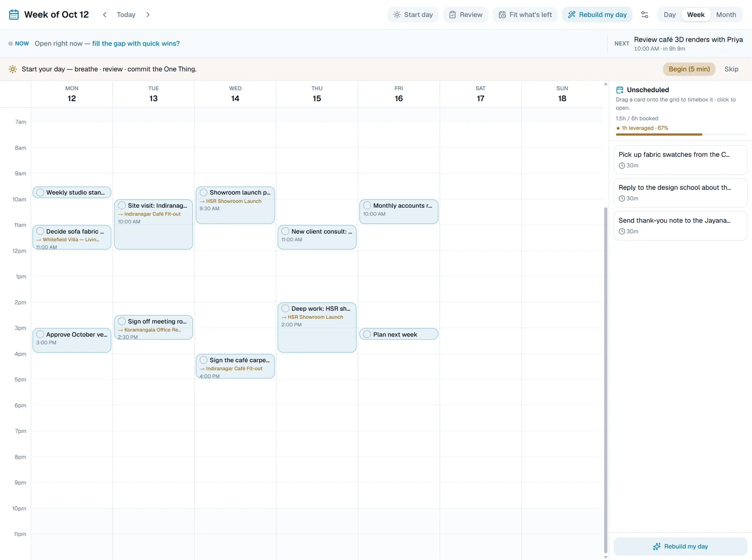Check off Site visit: Indiranagar task
The width and height of the screenshot is (752, 560).
(122, 206)
